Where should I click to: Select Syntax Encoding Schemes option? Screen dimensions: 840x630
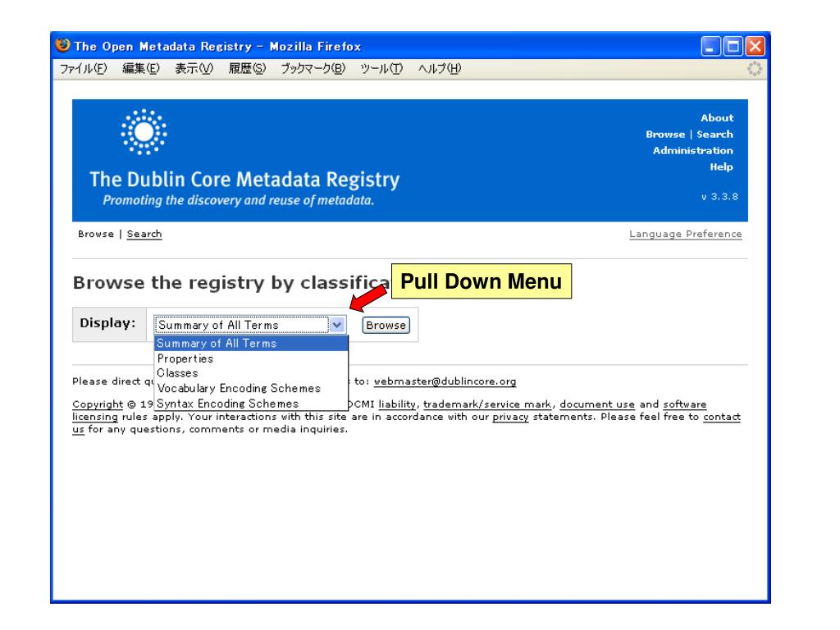pyautogui.click(x=251, y=404)
